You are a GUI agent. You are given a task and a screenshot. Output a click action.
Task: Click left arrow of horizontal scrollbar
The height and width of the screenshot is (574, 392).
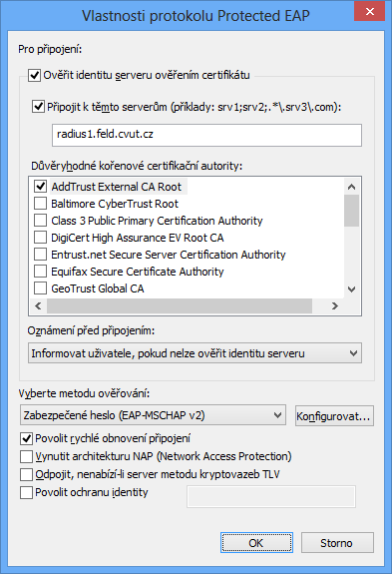coord(38,305)
